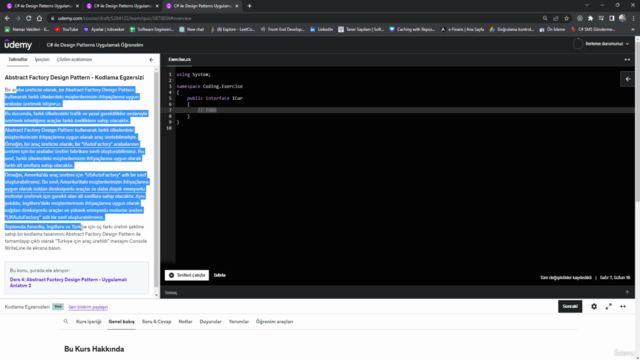Open the side panel arrow at editor's right edge
The image size is (640, 360).
[628, 79]
